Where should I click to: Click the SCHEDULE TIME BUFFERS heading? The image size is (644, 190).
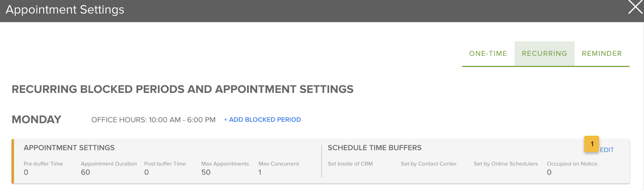(374, 148)
